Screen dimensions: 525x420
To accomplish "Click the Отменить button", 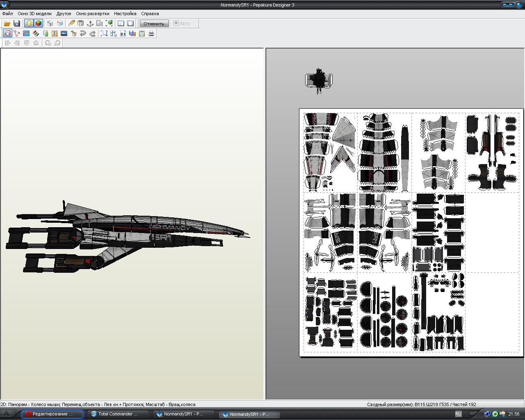I will (x=154, y=23).
